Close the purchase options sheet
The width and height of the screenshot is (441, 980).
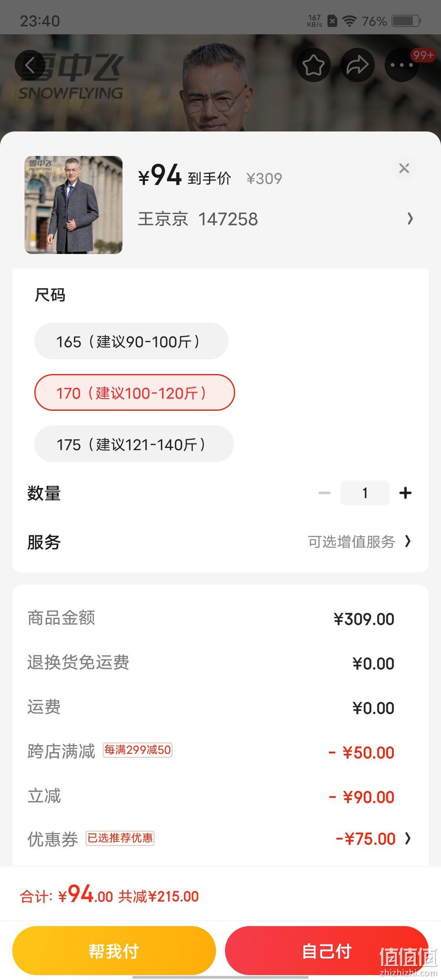pyautogui.click(x=404, y=168)
